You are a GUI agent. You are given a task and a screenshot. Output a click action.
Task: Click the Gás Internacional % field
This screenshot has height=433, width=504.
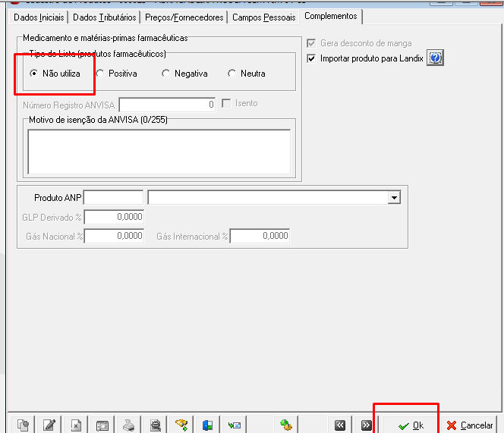(260, 236)
